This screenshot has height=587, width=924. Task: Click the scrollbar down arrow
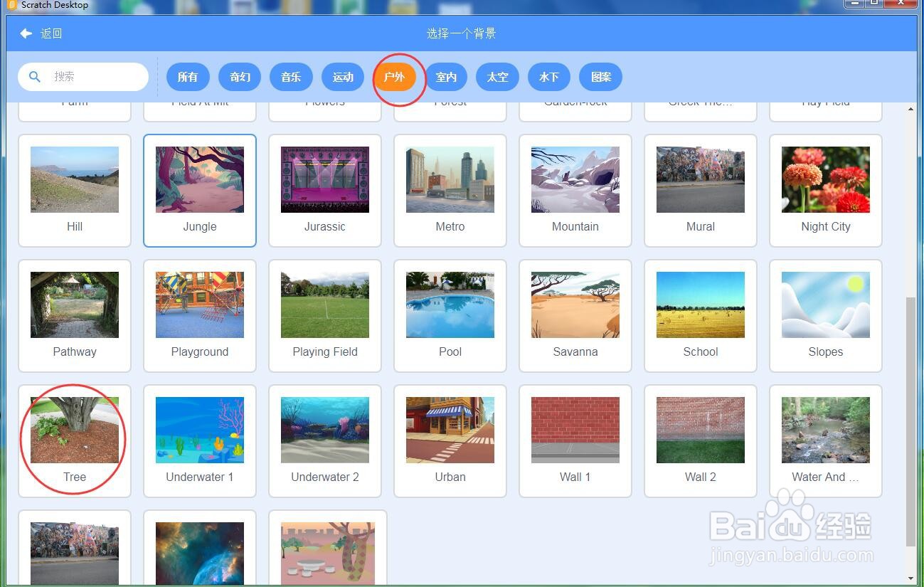[x=911, y=578]
